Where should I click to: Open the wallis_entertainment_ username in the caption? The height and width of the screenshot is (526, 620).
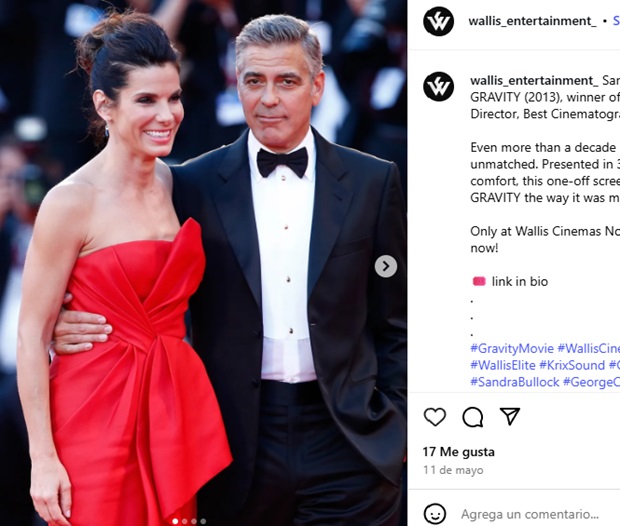coord(534,80)
